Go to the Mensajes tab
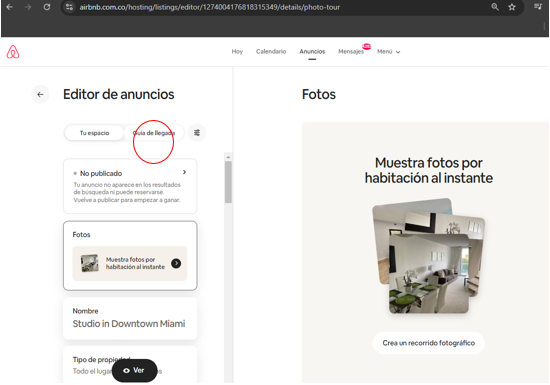Screen dimensions: 550x385 [x=351, y=52]
